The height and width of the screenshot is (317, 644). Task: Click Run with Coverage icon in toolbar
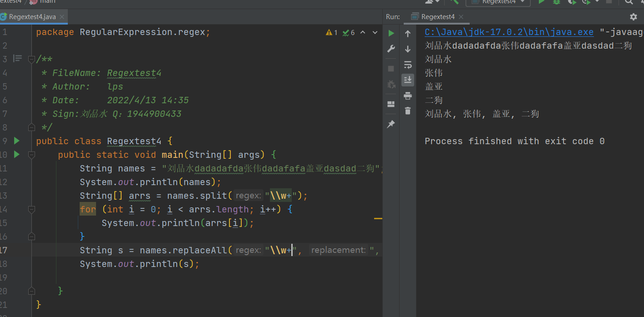tap(572, 2)
